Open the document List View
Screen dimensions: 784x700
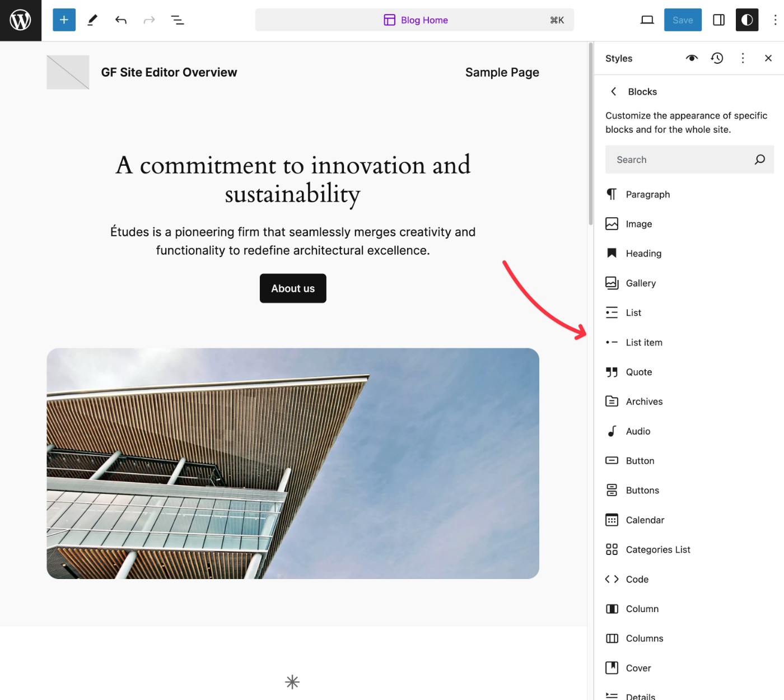coord(178,20)
